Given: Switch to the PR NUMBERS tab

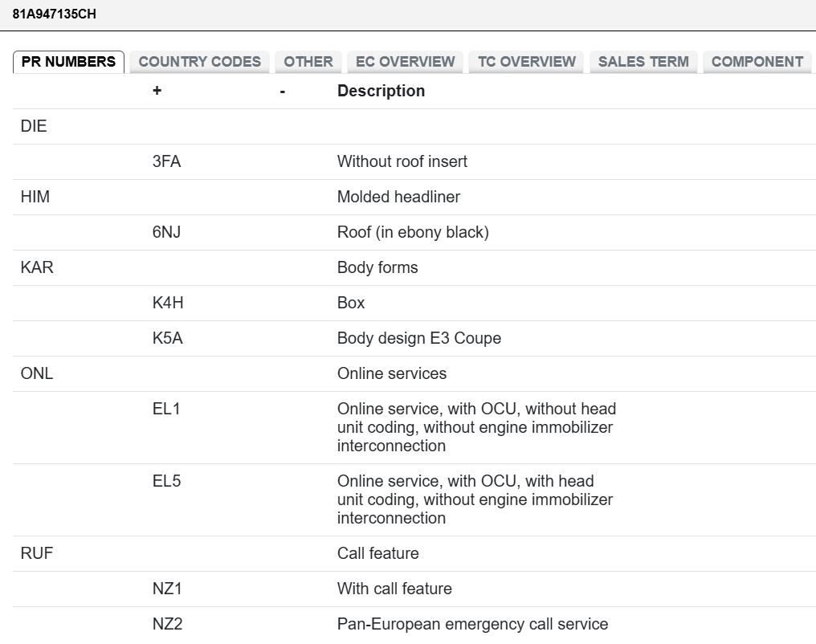Looking at the screenshot, I should coord(68,62).
